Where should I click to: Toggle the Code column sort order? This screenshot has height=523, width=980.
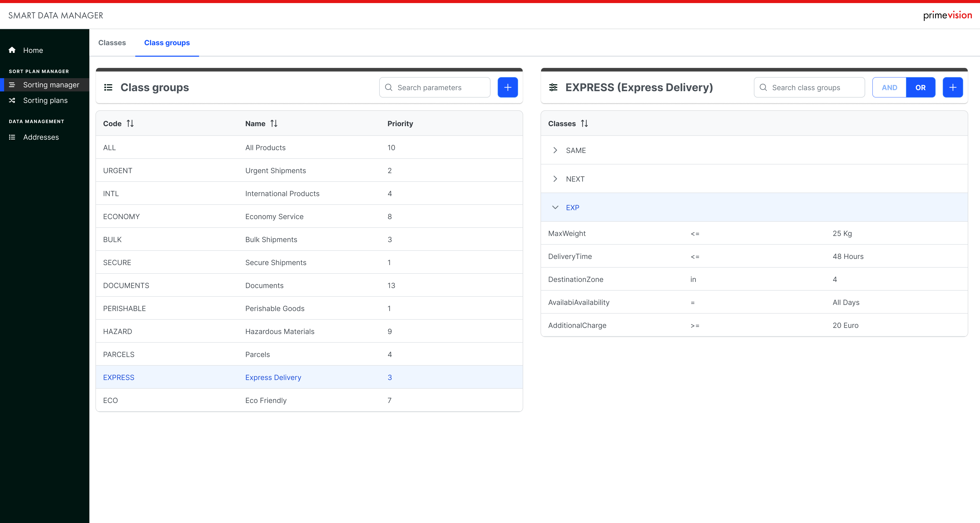click(130, 123)
